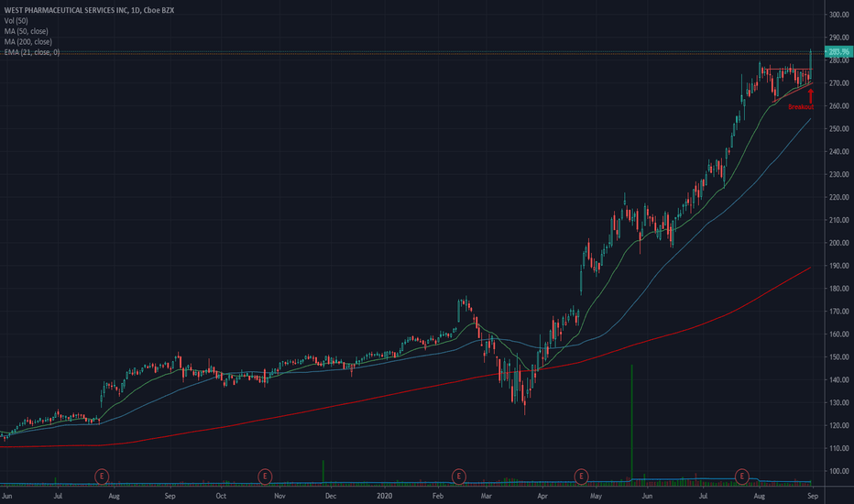Click the 140.00 price axis label
The image size is (854, 504).
[x=839, y=380]
